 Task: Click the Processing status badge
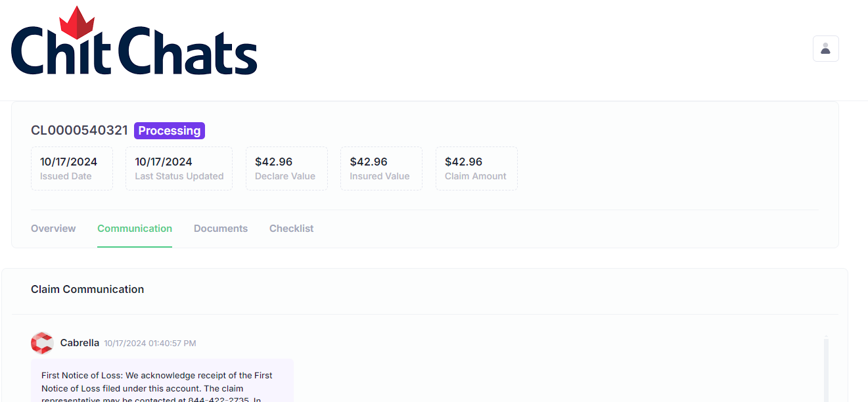[x=170, y=131]
